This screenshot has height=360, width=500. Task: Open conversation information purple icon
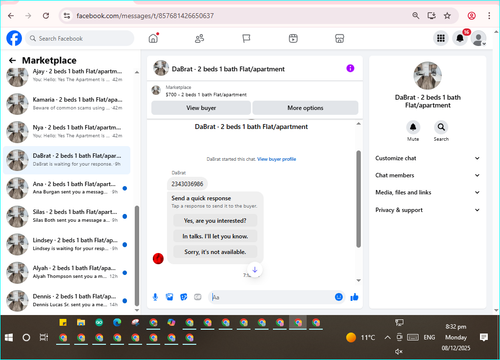350,68
